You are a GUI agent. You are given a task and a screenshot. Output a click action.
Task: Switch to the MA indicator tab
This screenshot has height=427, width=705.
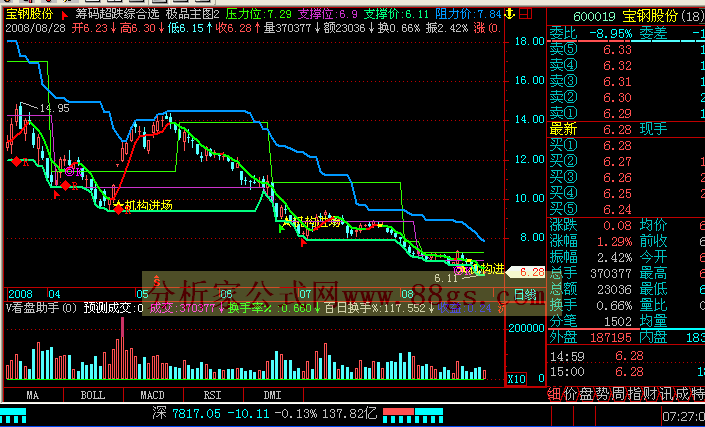(33, 395)
